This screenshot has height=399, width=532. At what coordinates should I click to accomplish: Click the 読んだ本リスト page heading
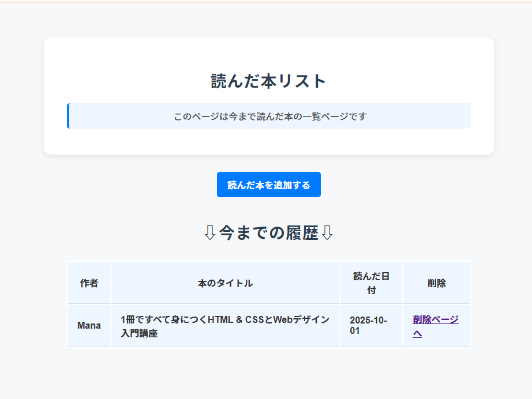click(x=268, y=81)
